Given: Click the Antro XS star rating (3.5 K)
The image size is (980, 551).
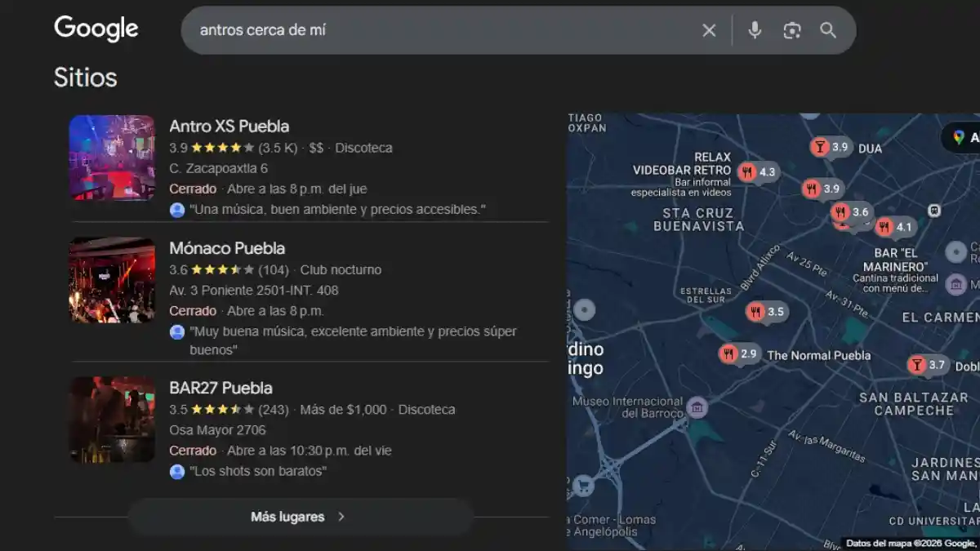Looking at the screenshot, I should click(x=233, y=148).
